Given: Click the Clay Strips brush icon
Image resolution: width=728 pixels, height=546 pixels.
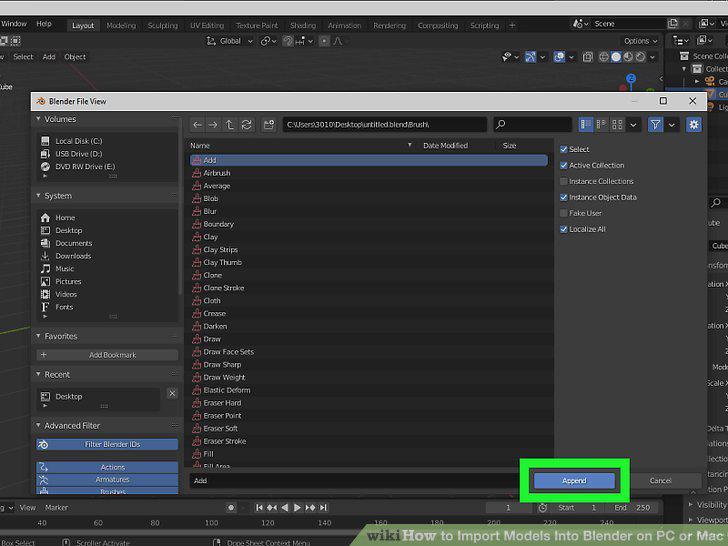Looking at the screenshot, I should (197, 249).
